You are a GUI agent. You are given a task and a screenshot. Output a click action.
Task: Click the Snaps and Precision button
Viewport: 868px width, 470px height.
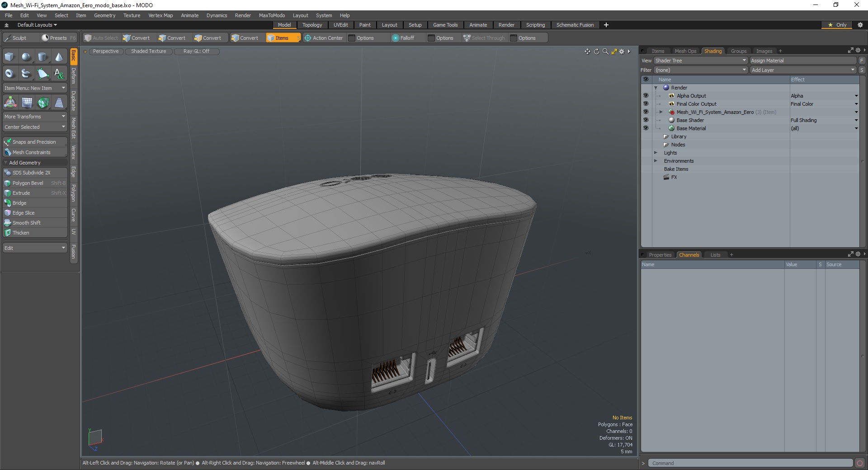tap(35, 142)
